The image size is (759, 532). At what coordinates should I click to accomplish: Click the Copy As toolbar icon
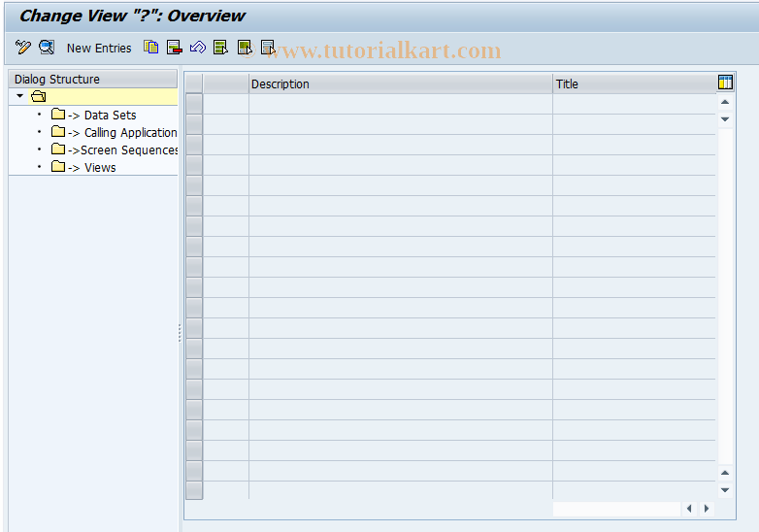tap(151, 47)
